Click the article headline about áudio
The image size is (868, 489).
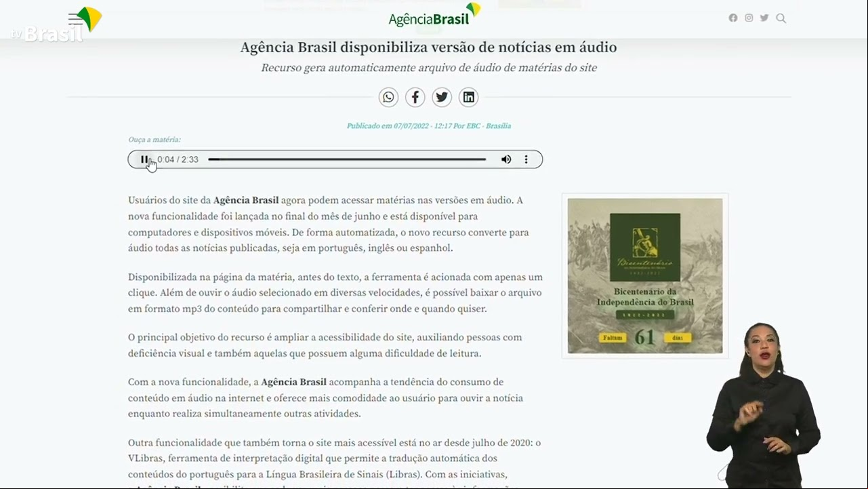[x=428, y=47]
